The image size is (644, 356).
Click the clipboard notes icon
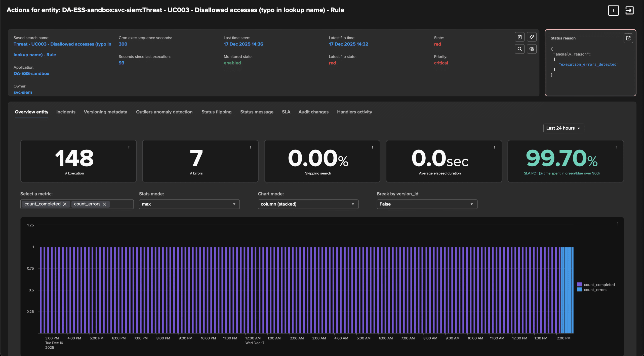point(519,37)
